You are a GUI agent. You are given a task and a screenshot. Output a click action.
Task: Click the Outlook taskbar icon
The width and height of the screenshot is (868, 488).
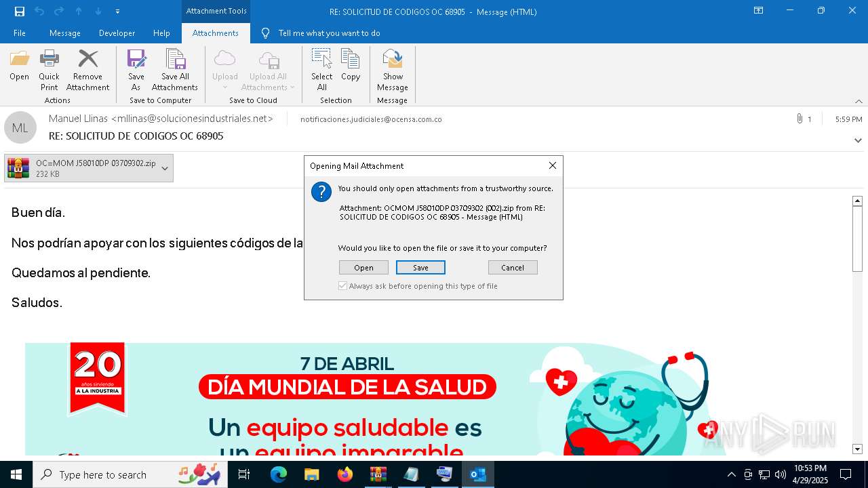(478, 474)
